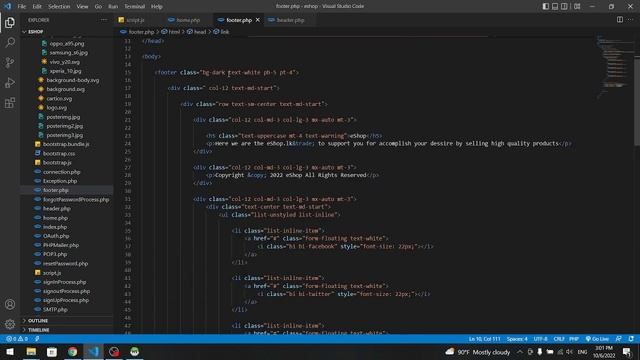Click html in the breadcrumb

coord(174,32)
